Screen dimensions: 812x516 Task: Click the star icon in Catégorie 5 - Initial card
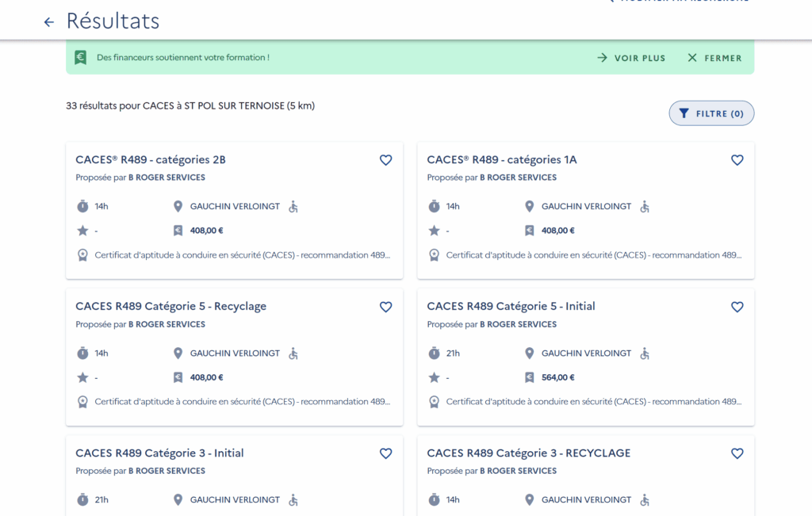(434, 377)
